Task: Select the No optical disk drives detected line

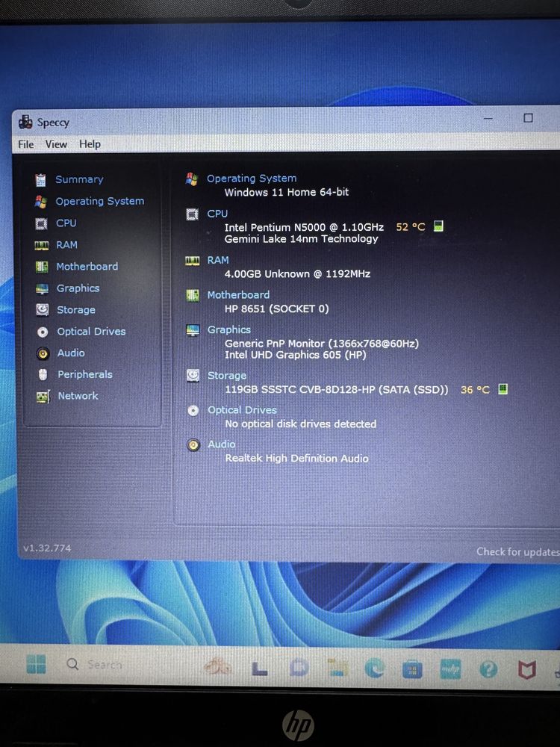Action: point(300,424)
